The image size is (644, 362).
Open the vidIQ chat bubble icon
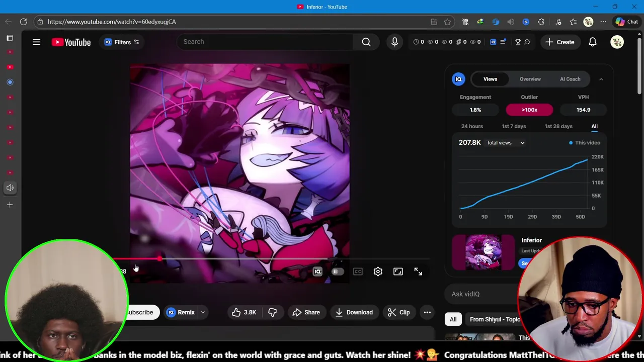(527, 42)
